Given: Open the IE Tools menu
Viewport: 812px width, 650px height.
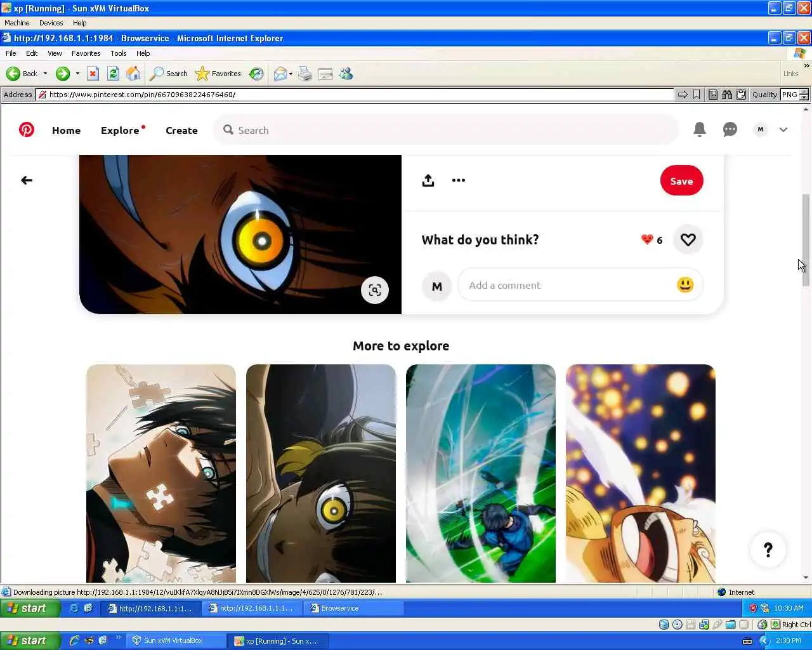Looking at the screenshot, I should pos(118,53).
